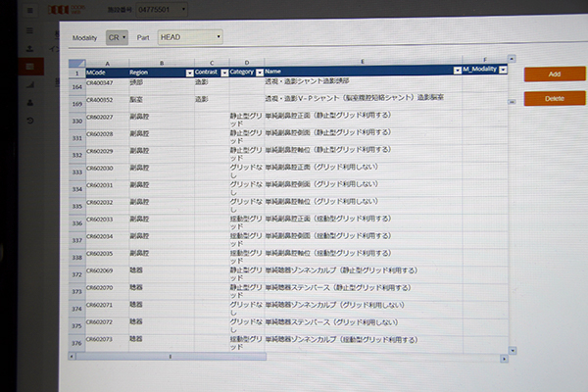Click the history clock icon in sidebar
588x392 pixels.
coord(29,120)
